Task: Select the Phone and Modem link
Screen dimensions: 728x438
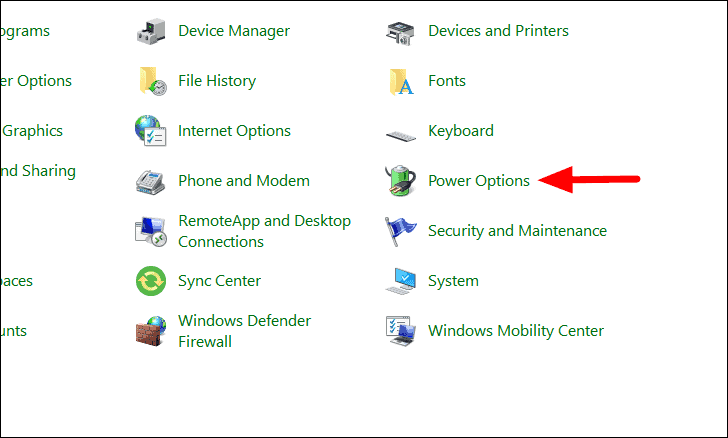Action: pyautogui.click(x=244, y=181)
